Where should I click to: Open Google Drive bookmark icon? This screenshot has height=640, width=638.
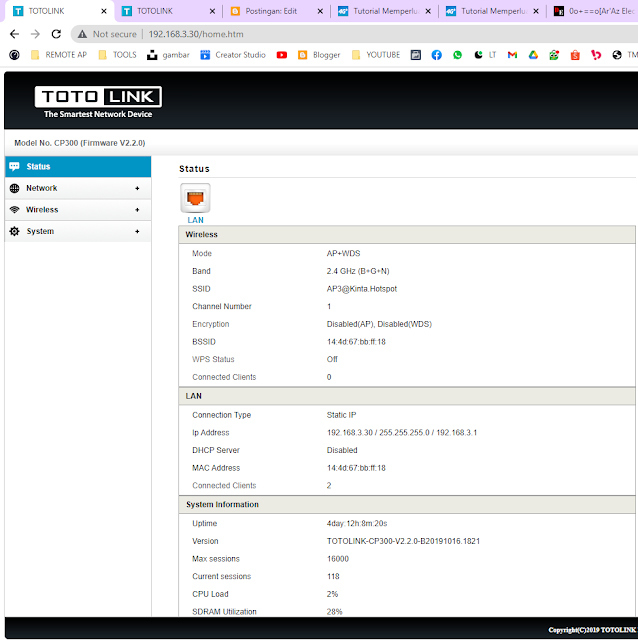tap(533, 55)
